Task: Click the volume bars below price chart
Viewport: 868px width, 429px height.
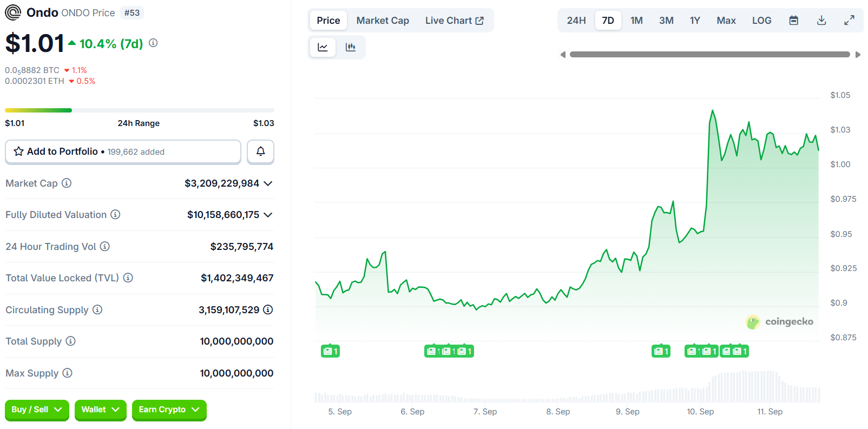Action: click(x=567, y=387)
